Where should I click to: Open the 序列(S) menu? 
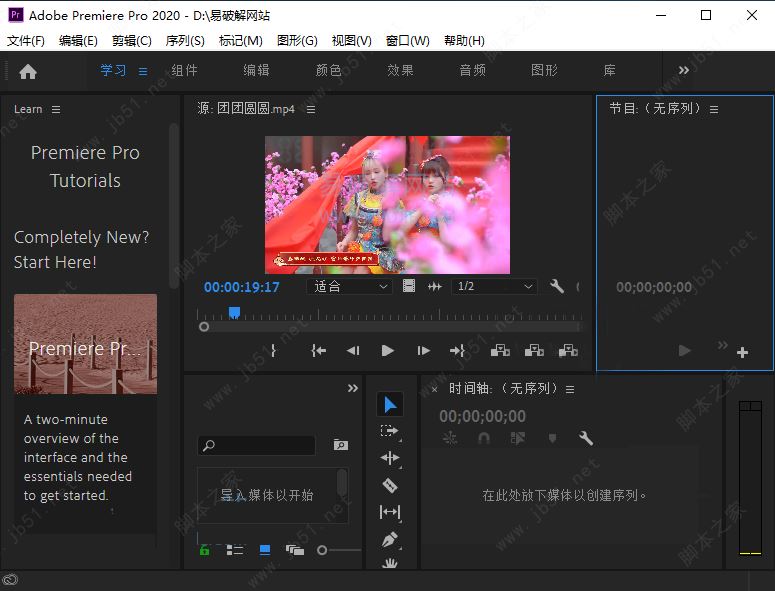[185, 41]
